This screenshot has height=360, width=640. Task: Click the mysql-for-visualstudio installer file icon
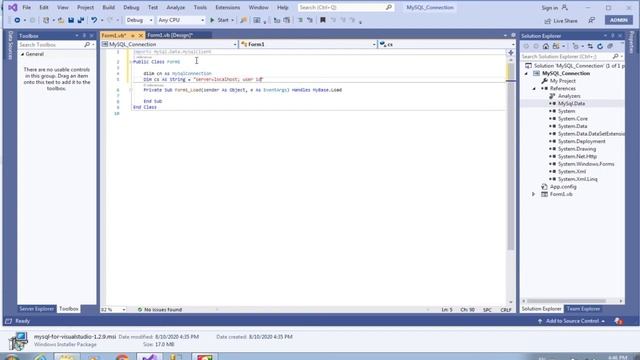18,341
